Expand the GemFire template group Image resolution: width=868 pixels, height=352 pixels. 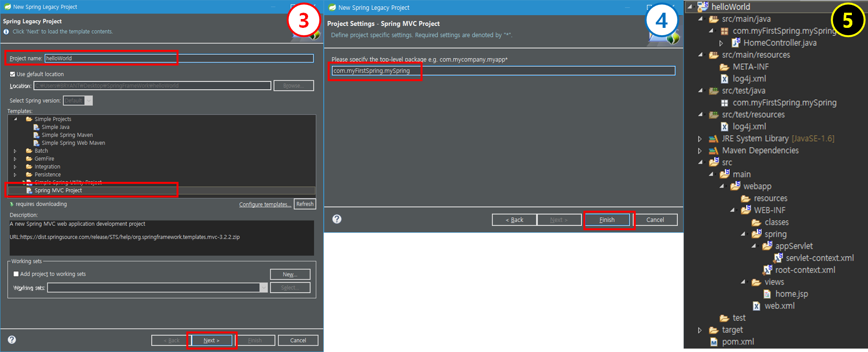[x=15, y=159]
